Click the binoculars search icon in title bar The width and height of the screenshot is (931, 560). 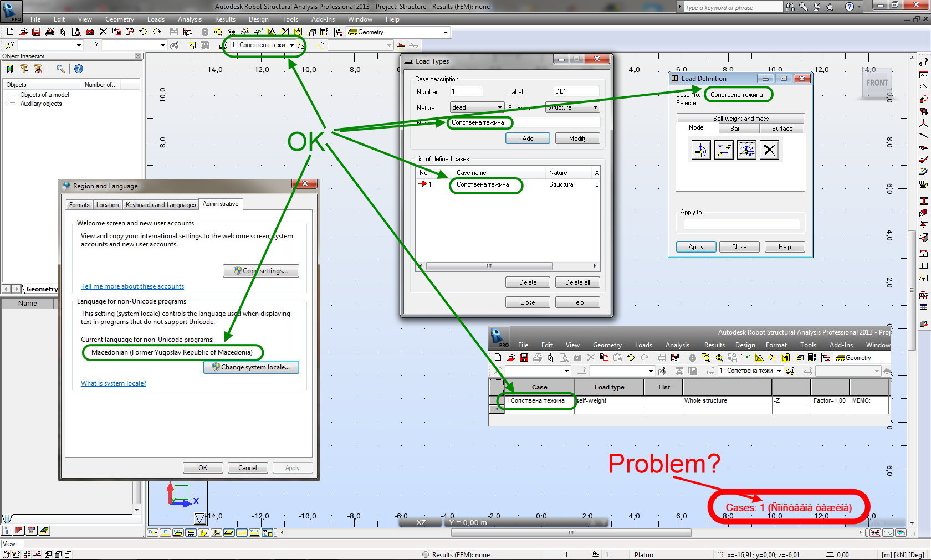click(x=790, y=7)
